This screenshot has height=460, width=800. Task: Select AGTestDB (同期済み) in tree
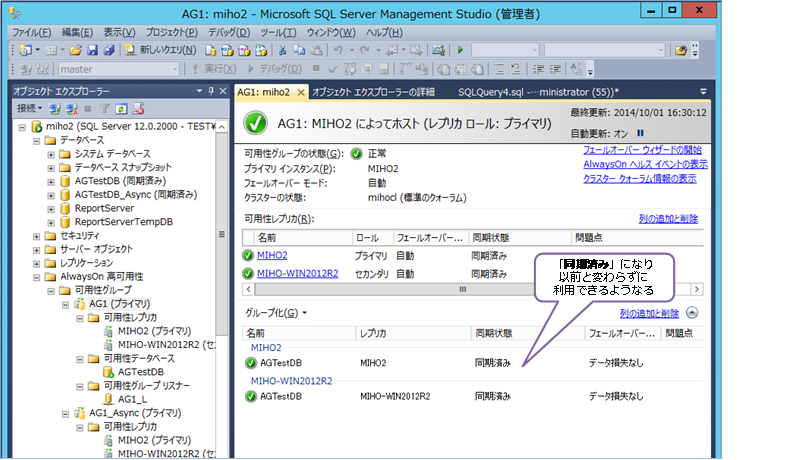click(x=120, y=181)
